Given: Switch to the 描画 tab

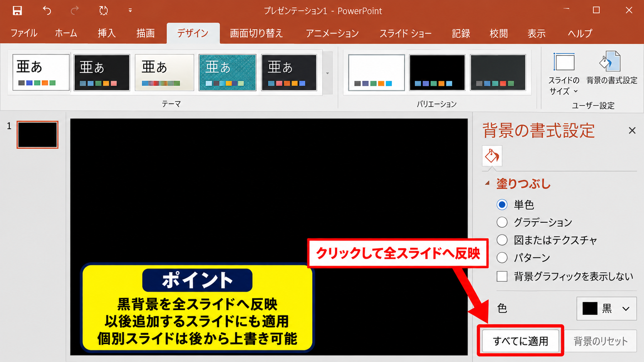Looking at the screenshot, I should [x=146, y=33].
